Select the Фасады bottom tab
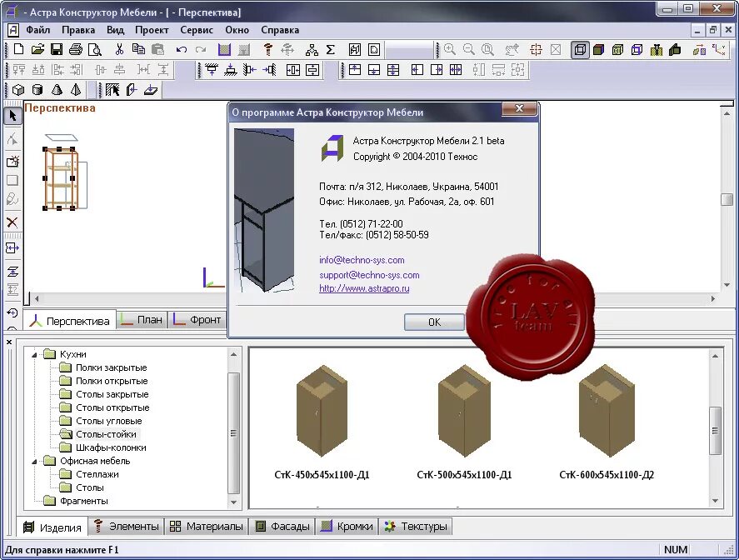 tap(282, 526)
